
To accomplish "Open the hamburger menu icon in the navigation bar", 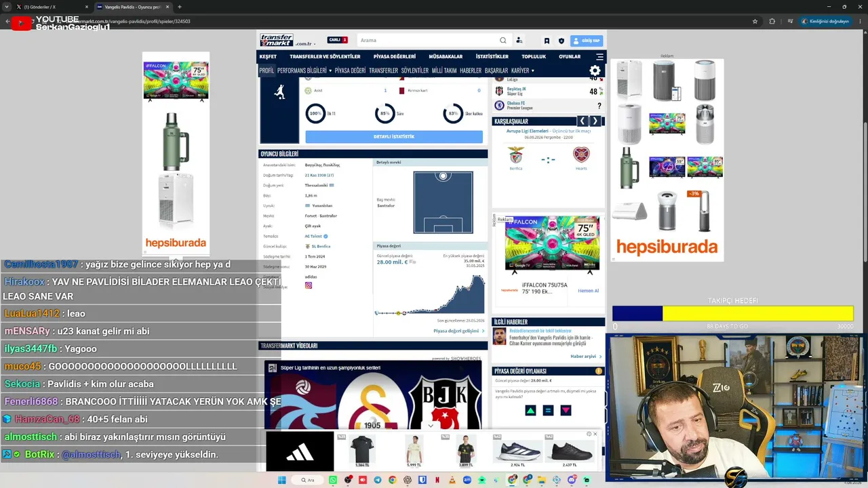I will (599, 57).
